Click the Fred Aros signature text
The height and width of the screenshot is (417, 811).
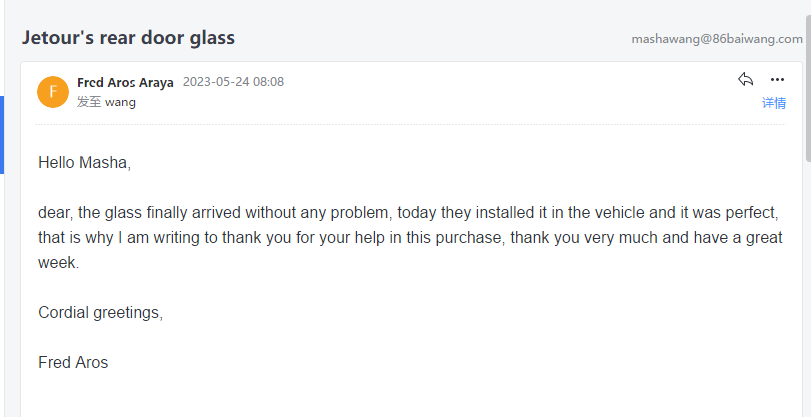[73, 362]
